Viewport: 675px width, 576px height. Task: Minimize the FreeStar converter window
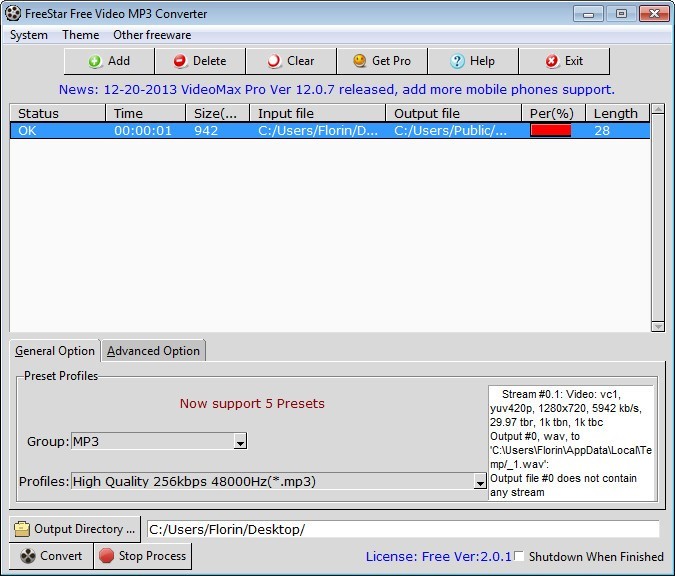[588, 14]
